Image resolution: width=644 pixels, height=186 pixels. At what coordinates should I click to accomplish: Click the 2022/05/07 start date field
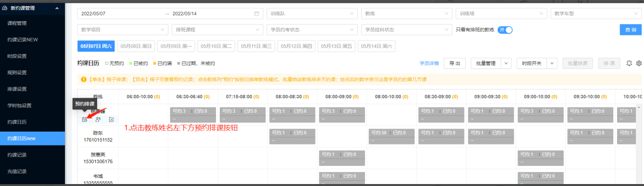tap(120, 13)
